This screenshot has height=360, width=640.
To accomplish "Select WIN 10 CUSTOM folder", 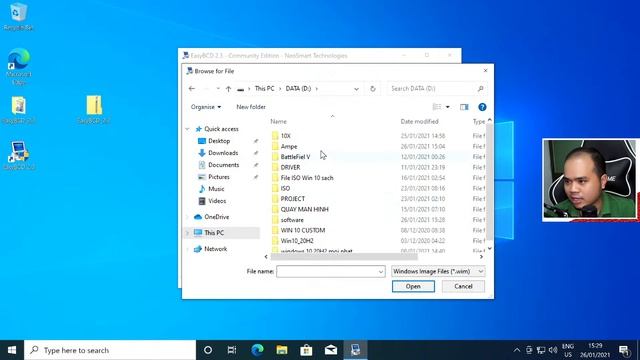I will 303,231.
